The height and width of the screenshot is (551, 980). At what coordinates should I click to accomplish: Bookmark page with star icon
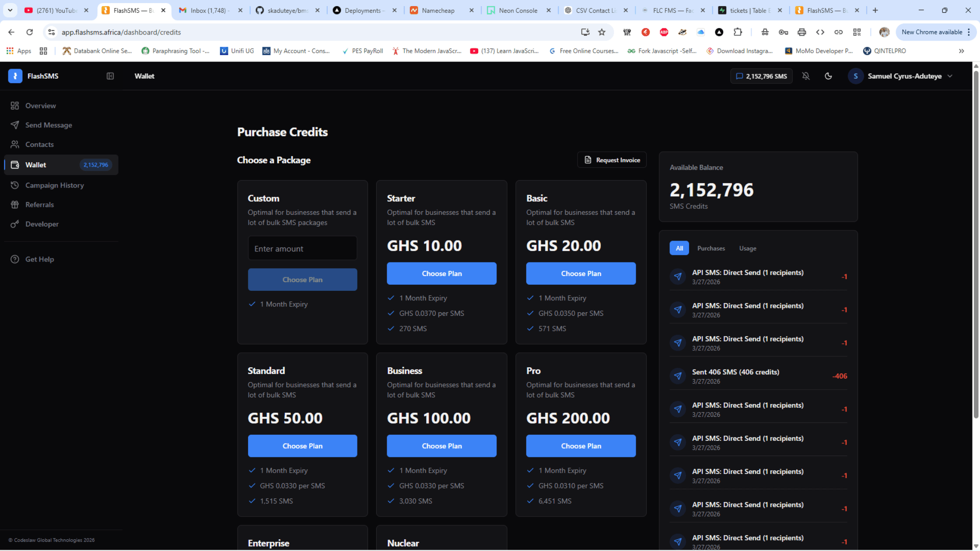coord(602,32)
